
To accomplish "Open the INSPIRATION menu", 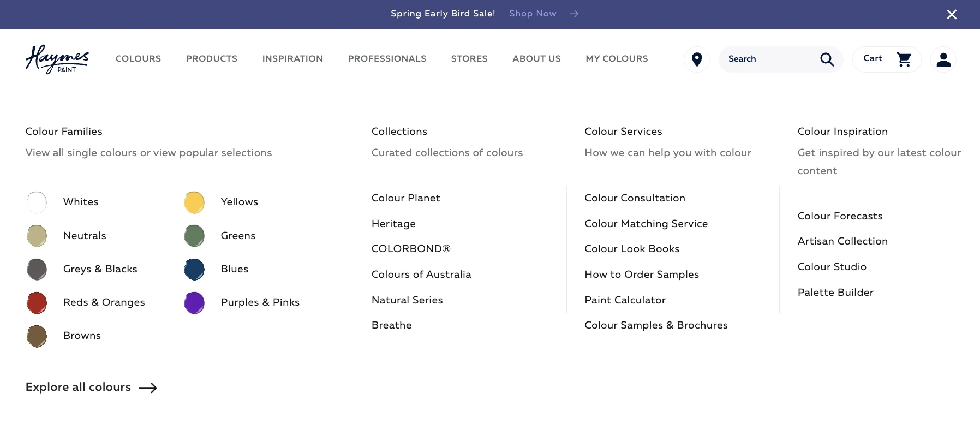I will [292, 59].
